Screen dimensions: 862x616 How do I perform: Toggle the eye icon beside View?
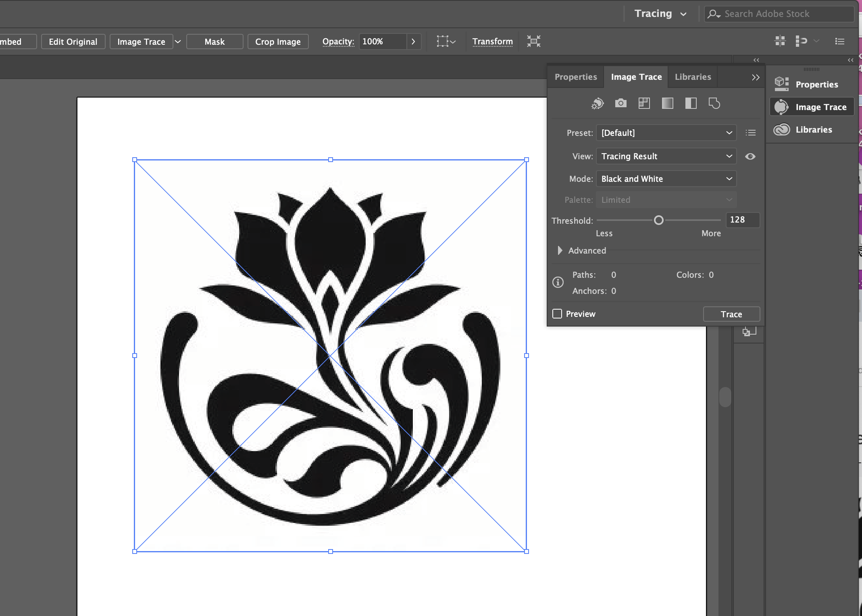tap(750, 156)
